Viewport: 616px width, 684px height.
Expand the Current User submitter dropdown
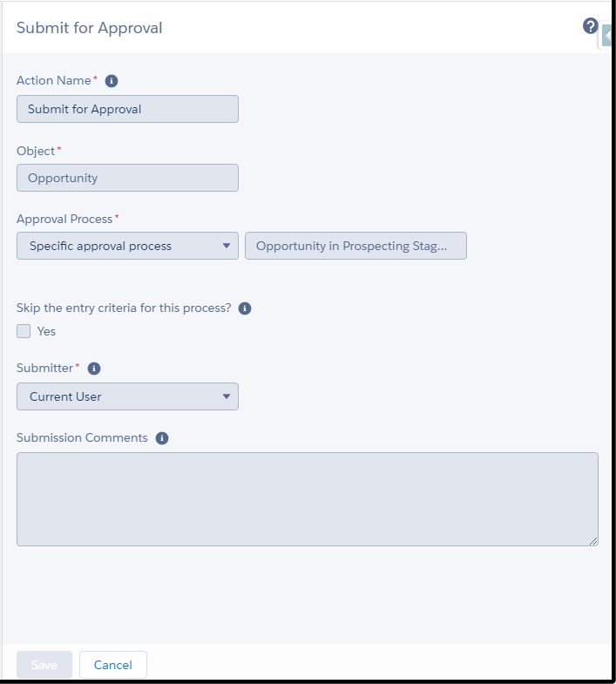[127, 396]
